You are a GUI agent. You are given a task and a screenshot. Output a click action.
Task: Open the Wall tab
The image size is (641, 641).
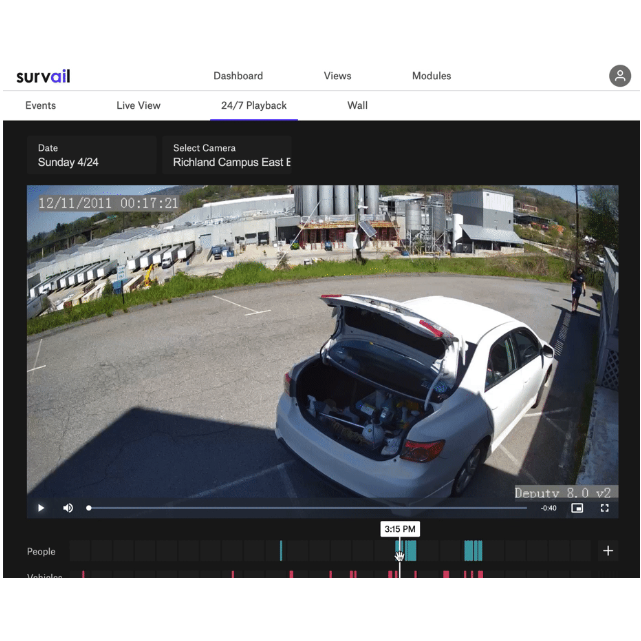[357, 105]
